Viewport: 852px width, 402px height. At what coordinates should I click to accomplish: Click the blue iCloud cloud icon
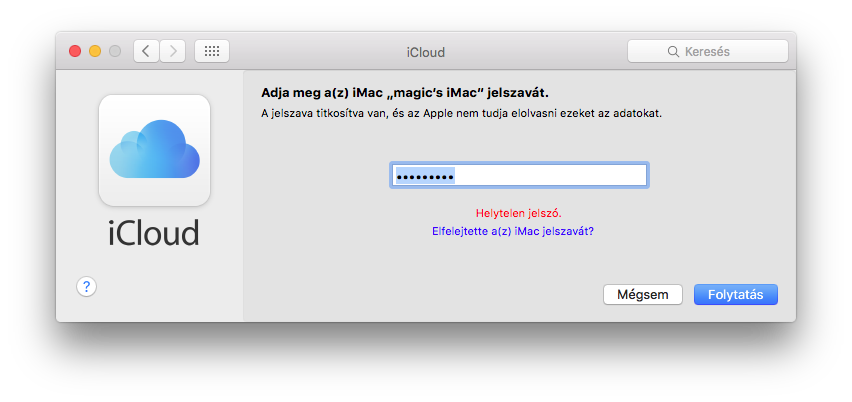click(154, 149)
